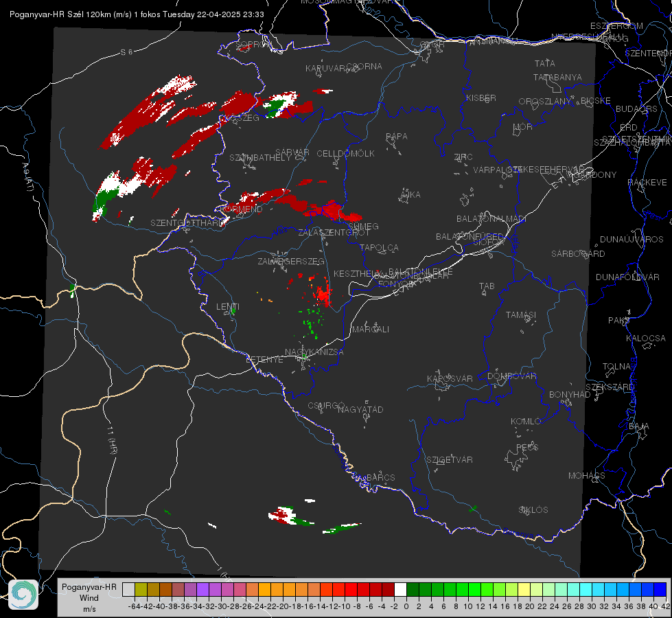Screen dimensions: 672x618
Task: Click the KOMLÓ town label
Action: 526,422
